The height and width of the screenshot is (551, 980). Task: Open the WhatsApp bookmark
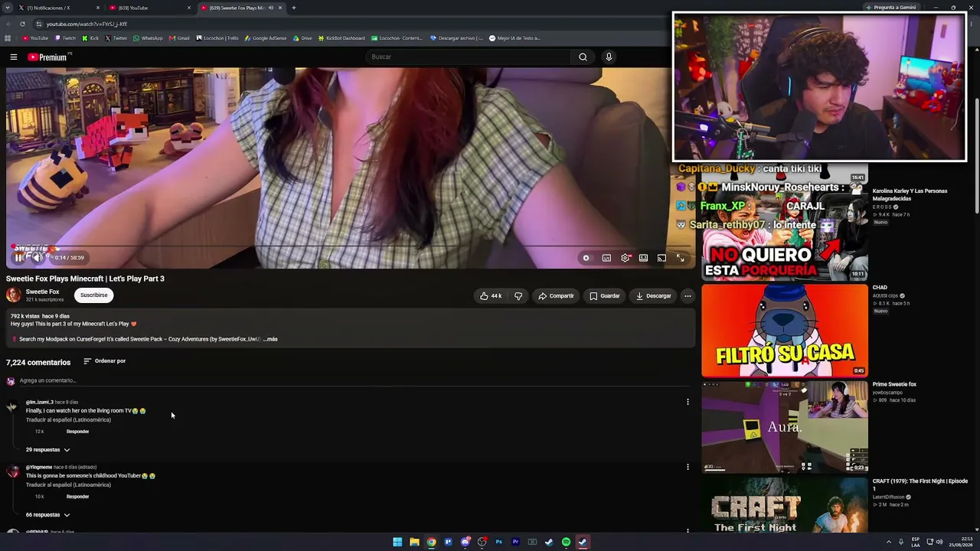(148, 38)
